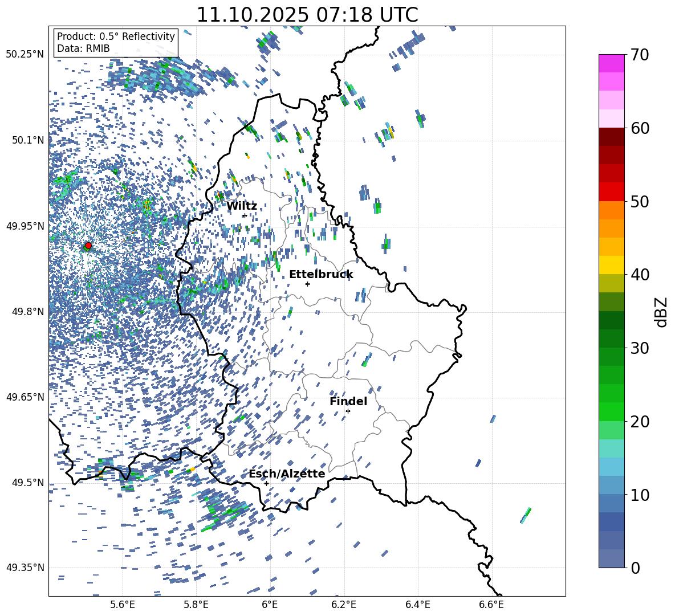
Task: Pick the yellow colorbar swatch above 40
Action: (612, 264)
